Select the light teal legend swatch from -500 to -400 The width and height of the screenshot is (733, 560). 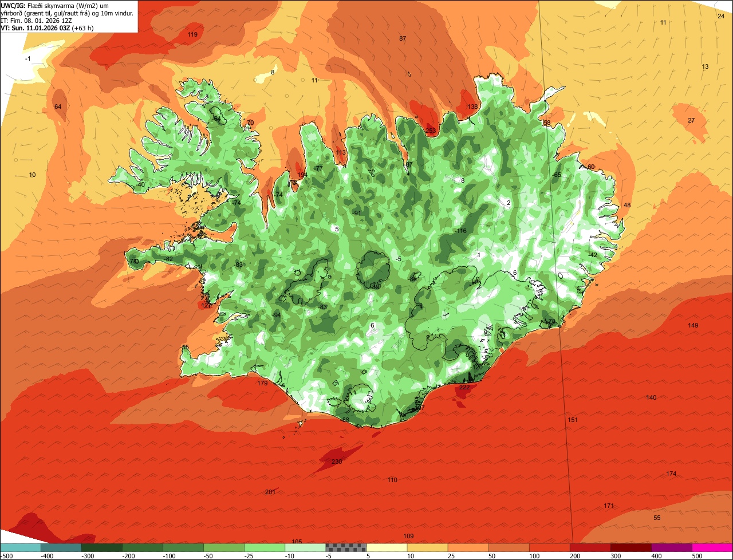coord(20,547)
